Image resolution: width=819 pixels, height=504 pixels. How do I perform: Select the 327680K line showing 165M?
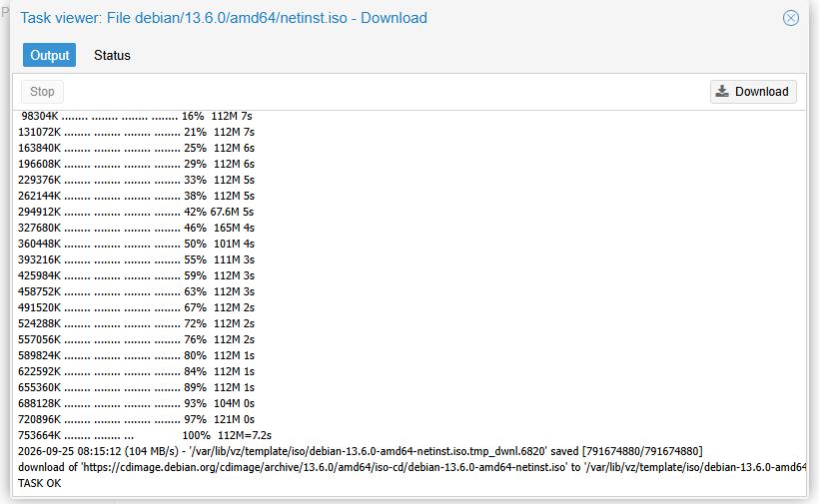coord(136,228)
